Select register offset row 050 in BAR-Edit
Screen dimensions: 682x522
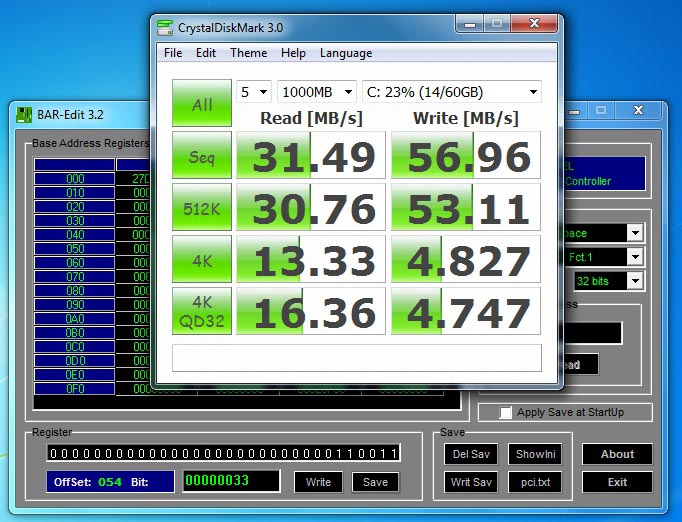[x=74, y=249]
